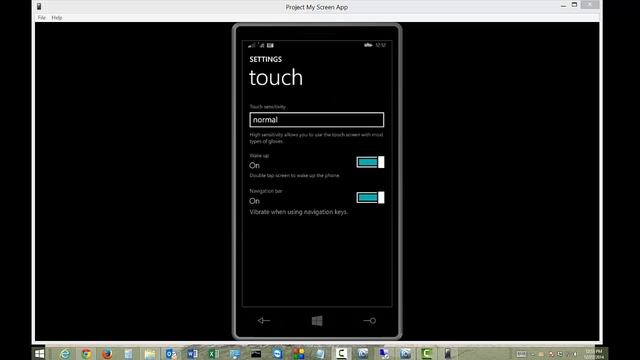
Task: Click the phone battery status icon
Action: [368, 45]
